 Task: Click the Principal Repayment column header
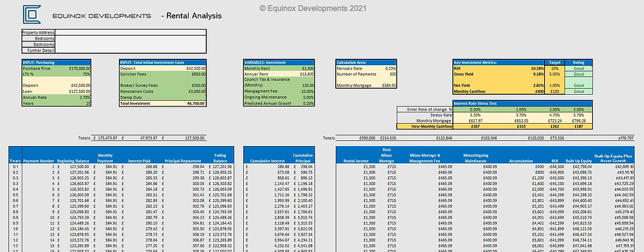183,161
